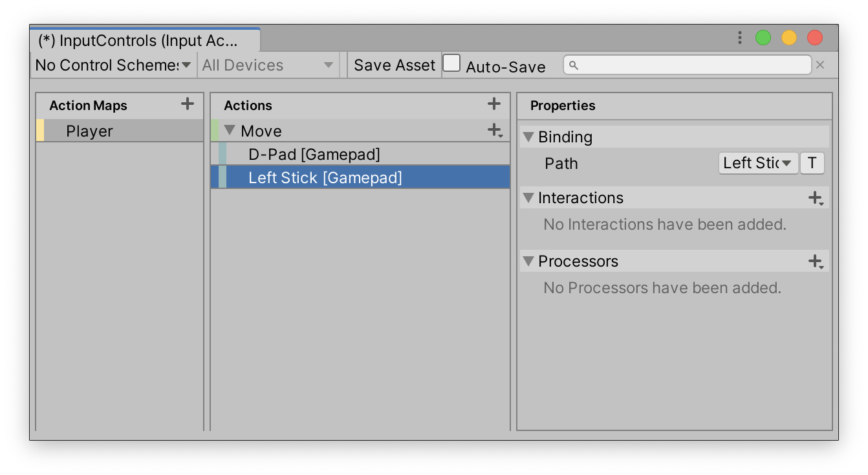Add an interaction with the plus icon
The width and height of the screenshot is (868, 475).
816,198
